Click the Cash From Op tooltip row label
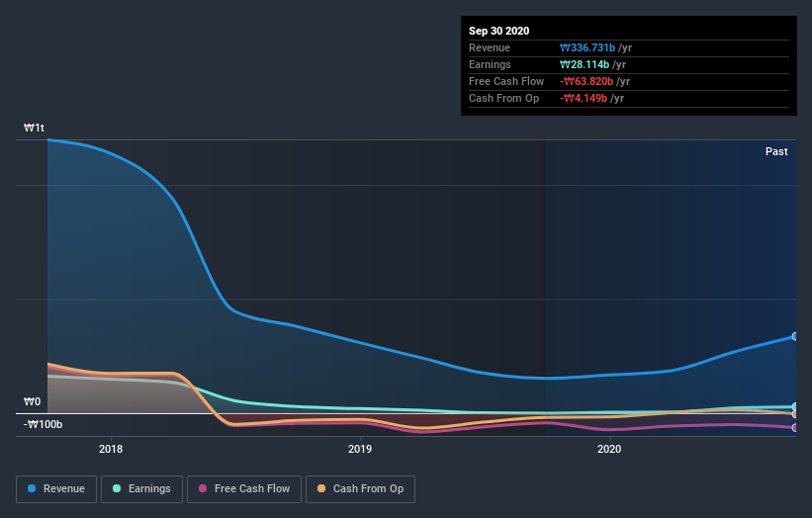Viewport: 812px width, 518px height. (503, 98)
